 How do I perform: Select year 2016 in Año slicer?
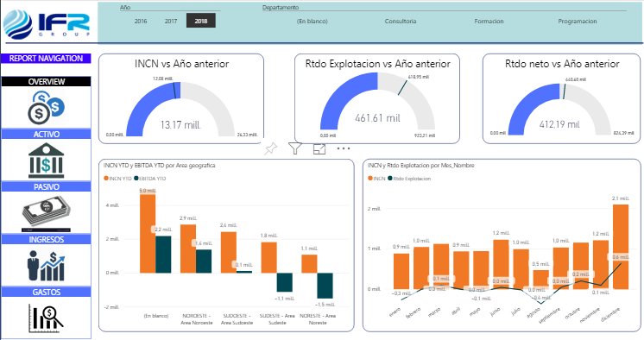(141, 21)
